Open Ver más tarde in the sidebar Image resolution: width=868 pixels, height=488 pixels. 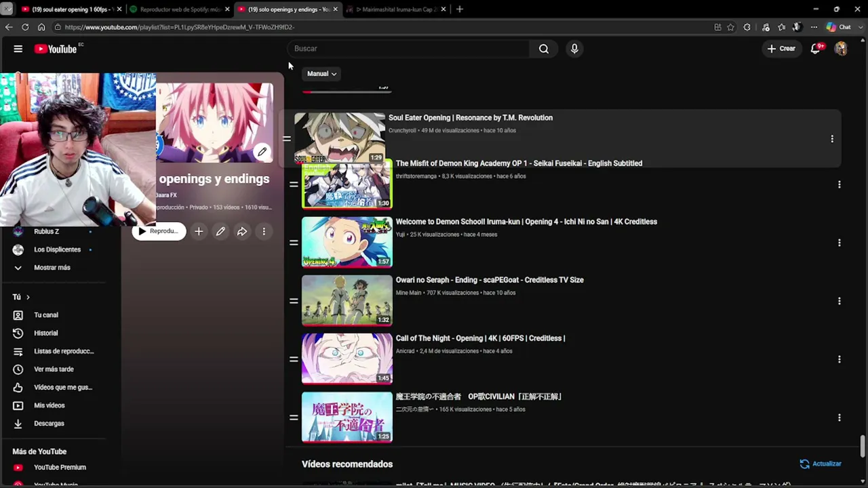click(54, 369)
